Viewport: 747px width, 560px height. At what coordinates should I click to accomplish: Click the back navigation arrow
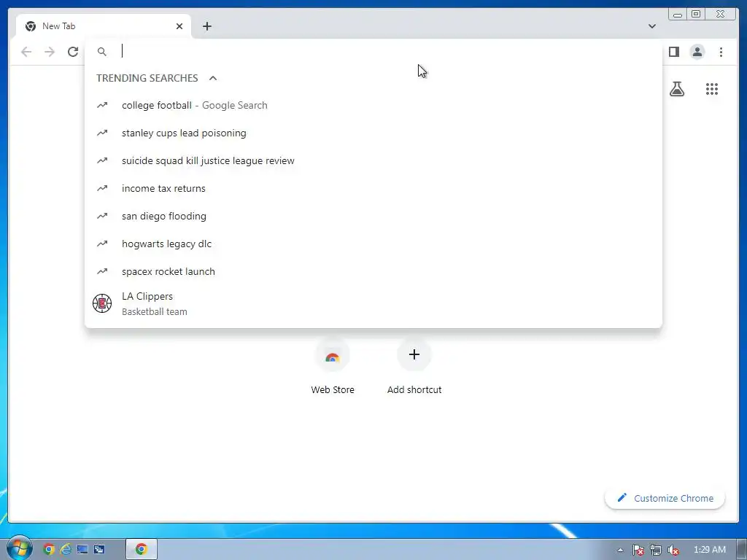[x=26, y=52]
